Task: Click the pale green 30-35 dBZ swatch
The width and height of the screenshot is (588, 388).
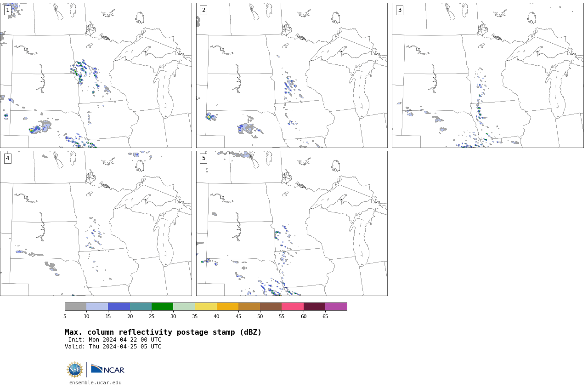Action: point(184,307)
